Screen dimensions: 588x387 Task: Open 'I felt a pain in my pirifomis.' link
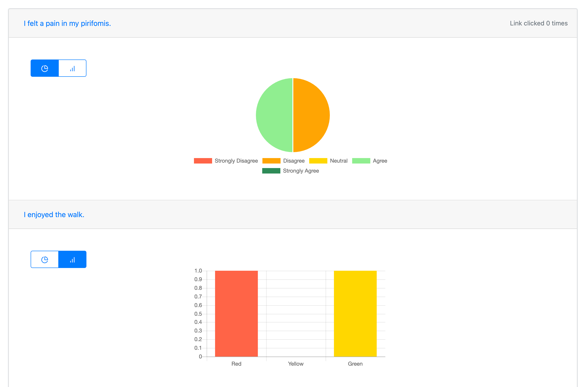pos(67,23)
